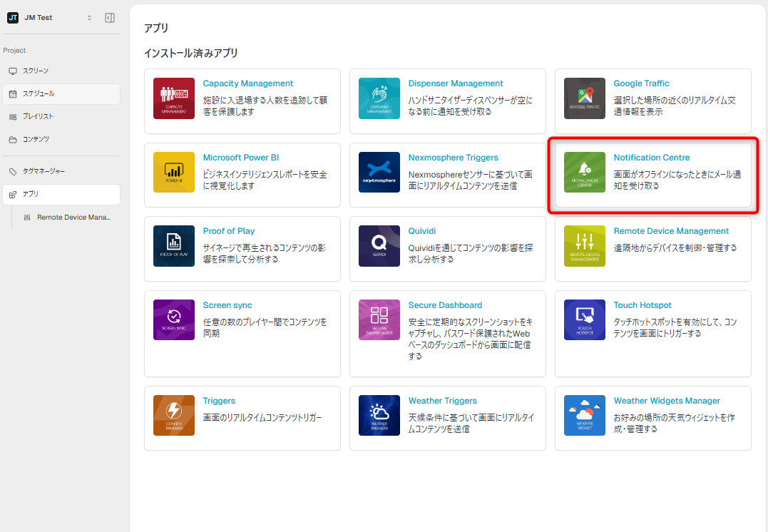Open the Weather Widgets Manager title link
This screenshot has width=768, height=532.
pos(667,400)
